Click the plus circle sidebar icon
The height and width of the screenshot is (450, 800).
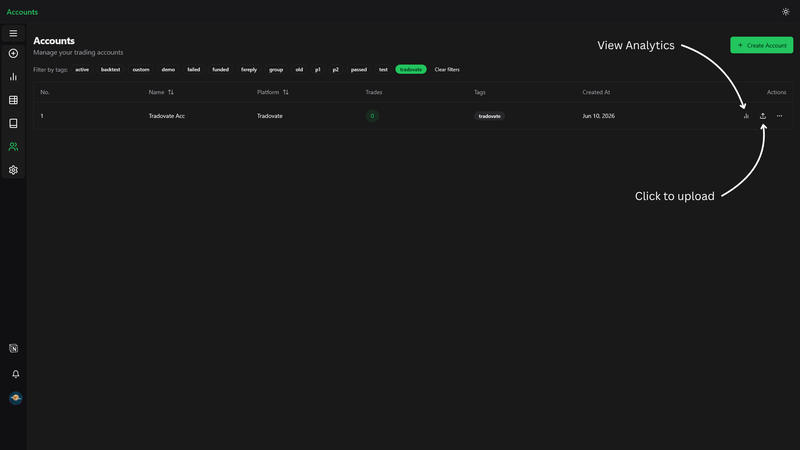[x=13, y=54]
